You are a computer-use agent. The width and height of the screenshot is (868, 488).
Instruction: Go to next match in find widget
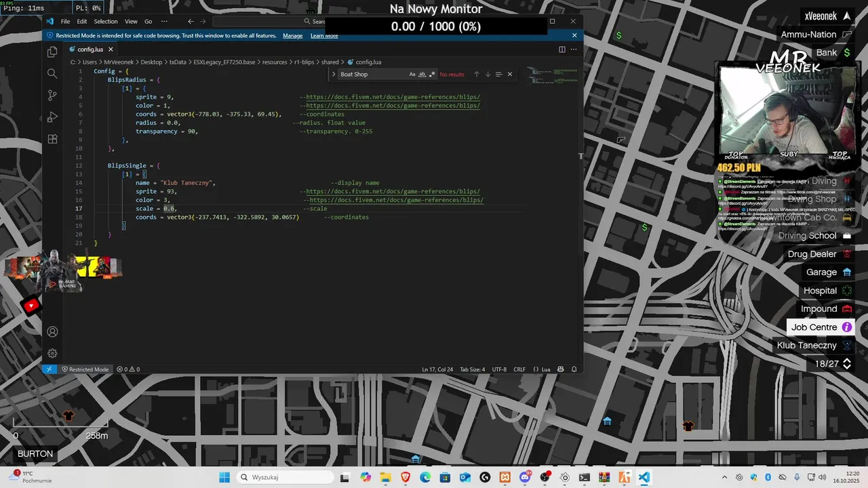[488, 75]
